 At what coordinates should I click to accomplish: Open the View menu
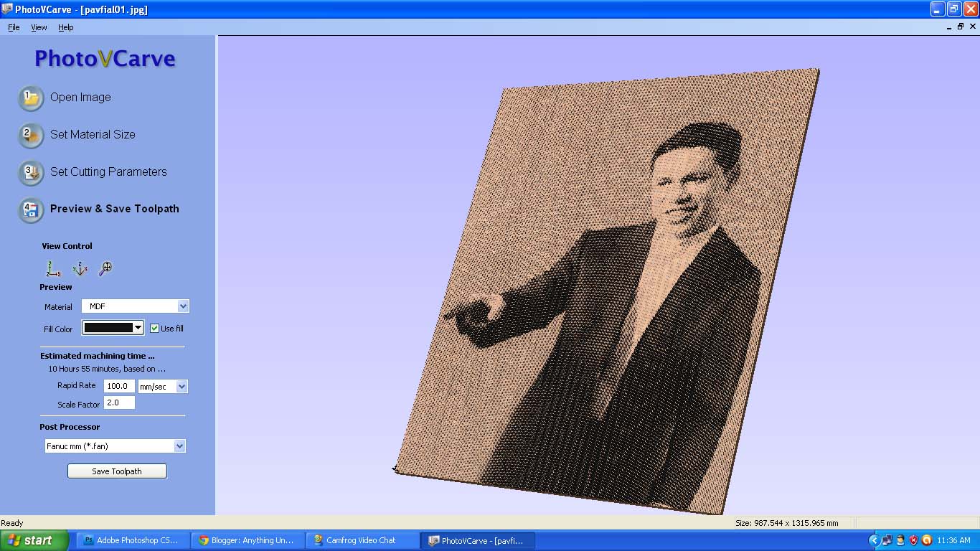tap(39, 27)
